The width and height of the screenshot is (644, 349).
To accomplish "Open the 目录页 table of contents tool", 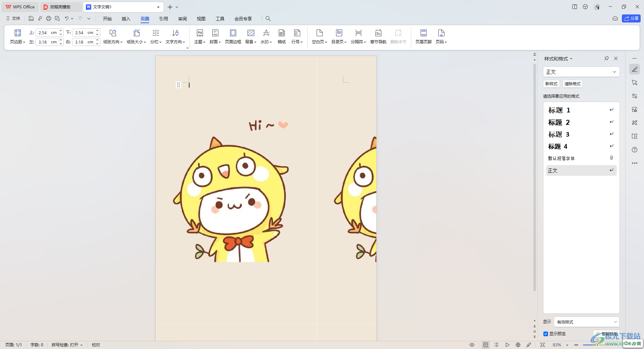I will (339, 37).
